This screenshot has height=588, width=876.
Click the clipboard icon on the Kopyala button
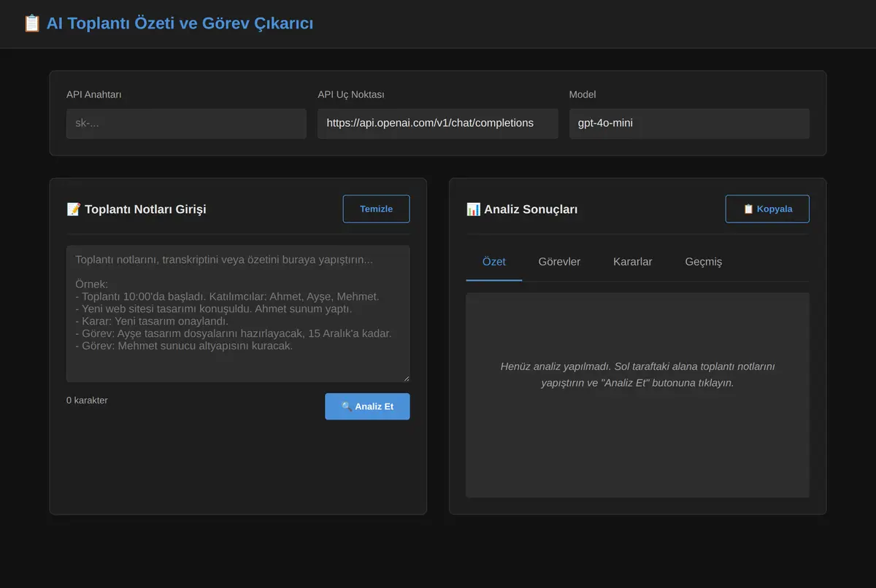click(748, 209)
